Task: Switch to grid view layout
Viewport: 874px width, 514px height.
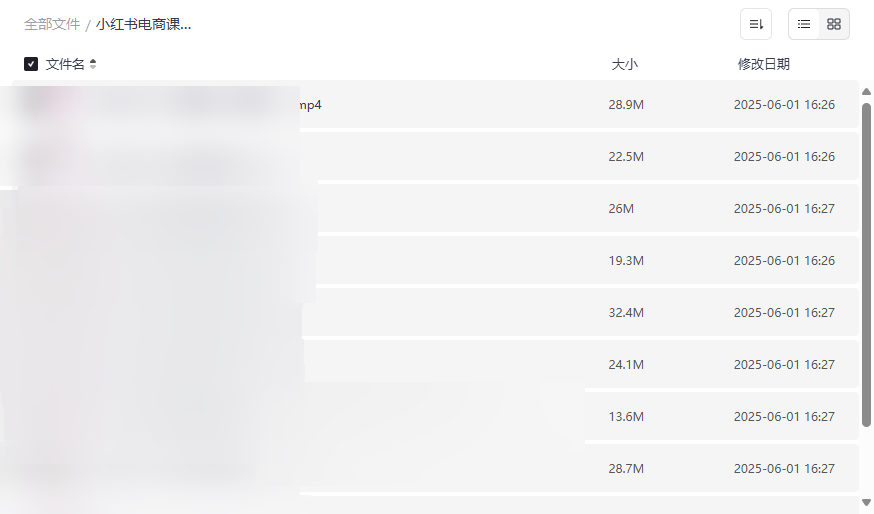Action: [834, 24]
